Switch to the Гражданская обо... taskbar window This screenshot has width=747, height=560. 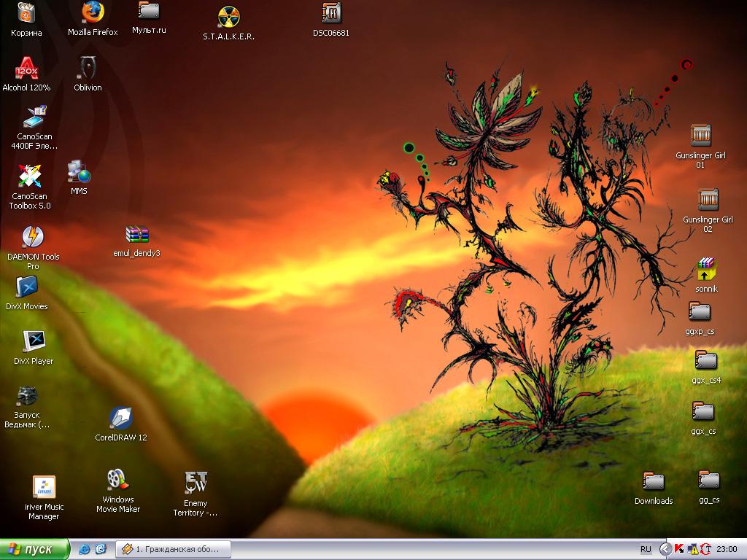pos(174,549)
